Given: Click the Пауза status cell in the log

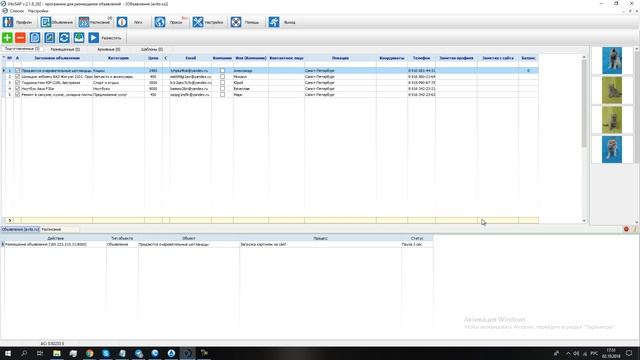Looking at the screenshot, I should 417,244.
